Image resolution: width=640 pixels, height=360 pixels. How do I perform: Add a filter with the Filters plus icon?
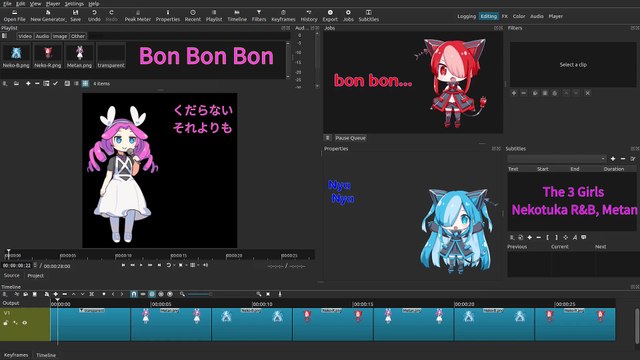[514, 93]
